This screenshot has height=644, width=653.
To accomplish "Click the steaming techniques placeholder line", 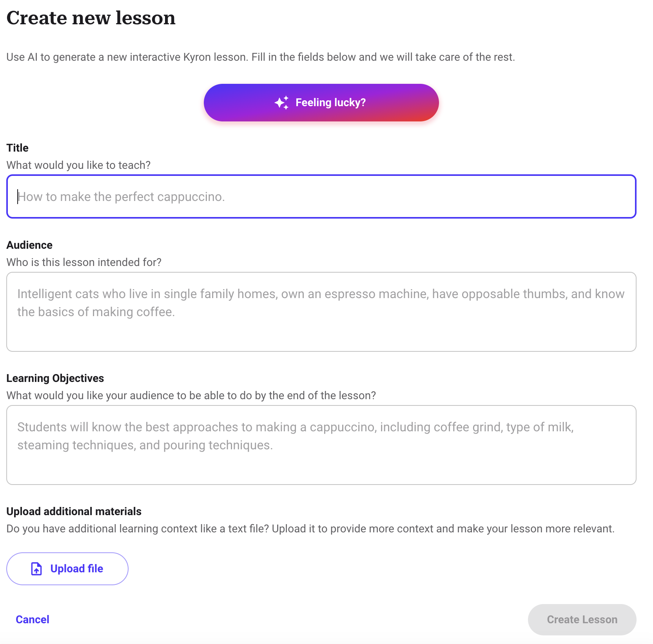I will coord(145,445).
